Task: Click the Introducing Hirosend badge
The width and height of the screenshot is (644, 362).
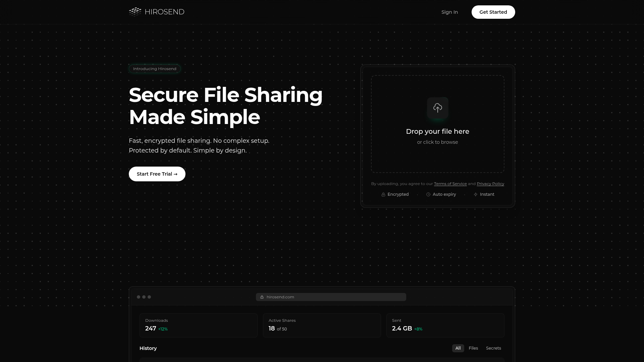Action: [154, 68]
